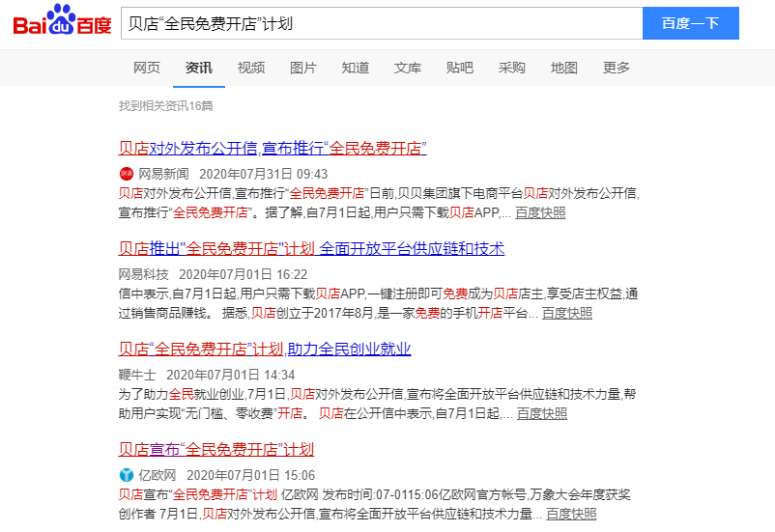Viewport: 775px width, 532px height.
Task: Focus the search box with 贝店 query
Action: 382,23
